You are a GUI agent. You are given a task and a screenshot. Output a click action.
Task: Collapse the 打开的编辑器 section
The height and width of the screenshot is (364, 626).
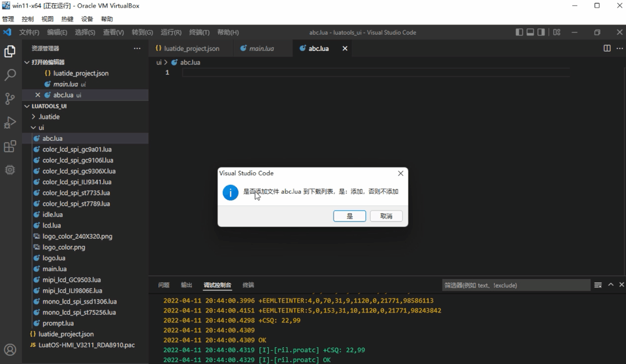click(x=26, y=62)
